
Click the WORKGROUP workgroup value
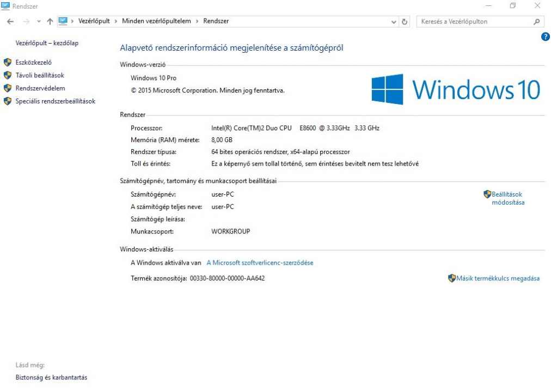pyautogui.click(x=230, y=231)
